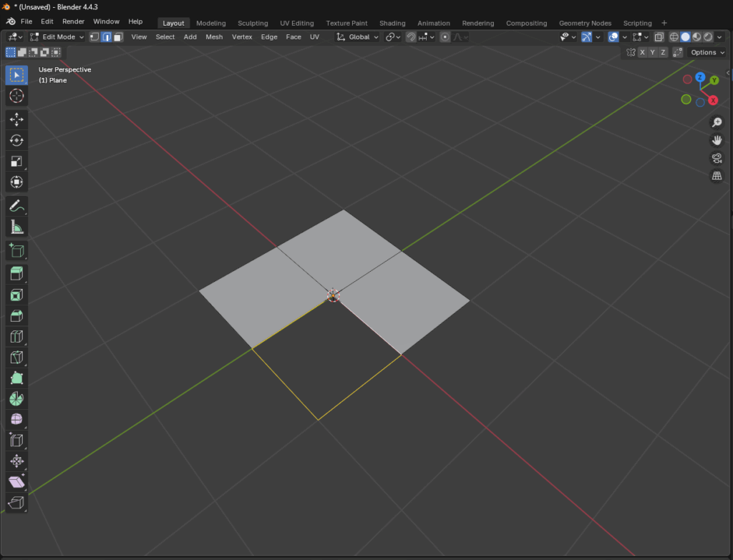Click the Z axis gizmo handle
Viewport: 733px width, 560px height.
click(x=700, y=77)
